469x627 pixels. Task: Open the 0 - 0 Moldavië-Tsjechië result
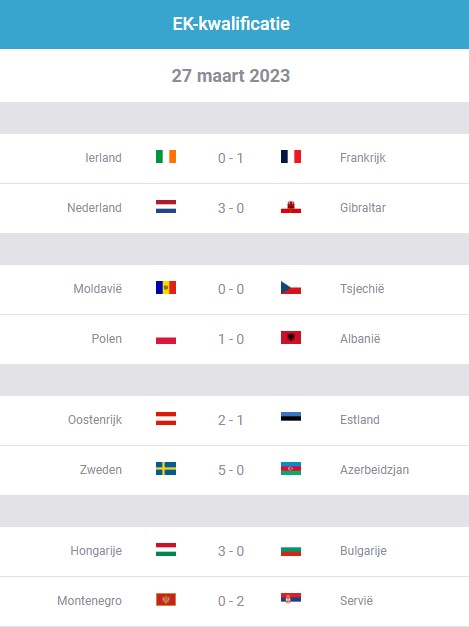tap(231, 289)
